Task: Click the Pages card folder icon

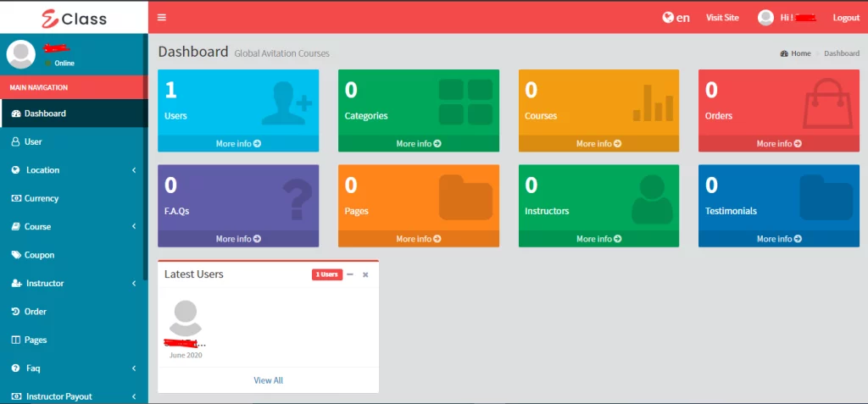Action: tap(465, 197)
